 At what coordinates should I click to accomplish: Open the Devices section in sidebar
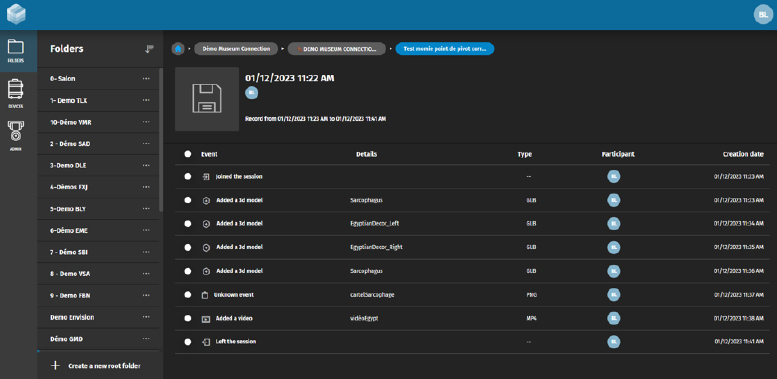click(x=16, y=94)
